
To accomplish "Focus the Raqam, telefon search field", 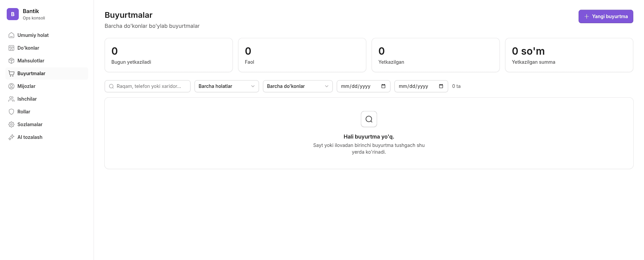I will coord(148,86).
